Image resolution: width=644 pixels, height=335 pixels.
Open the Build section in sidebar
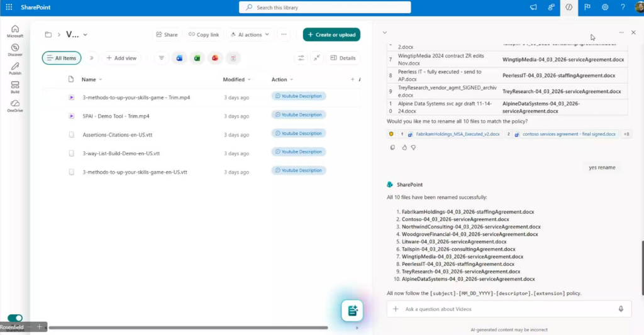click(15, 87)
